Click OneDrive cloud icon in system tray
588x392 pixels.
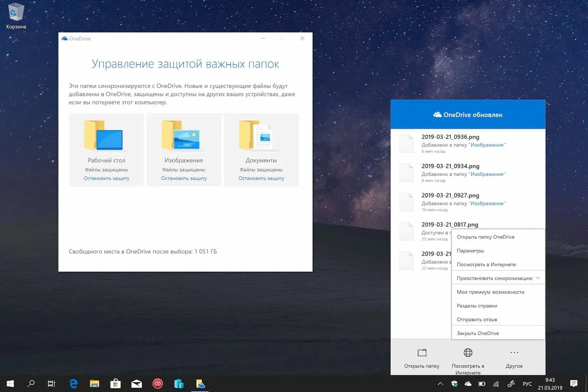[x=468, y=384]
